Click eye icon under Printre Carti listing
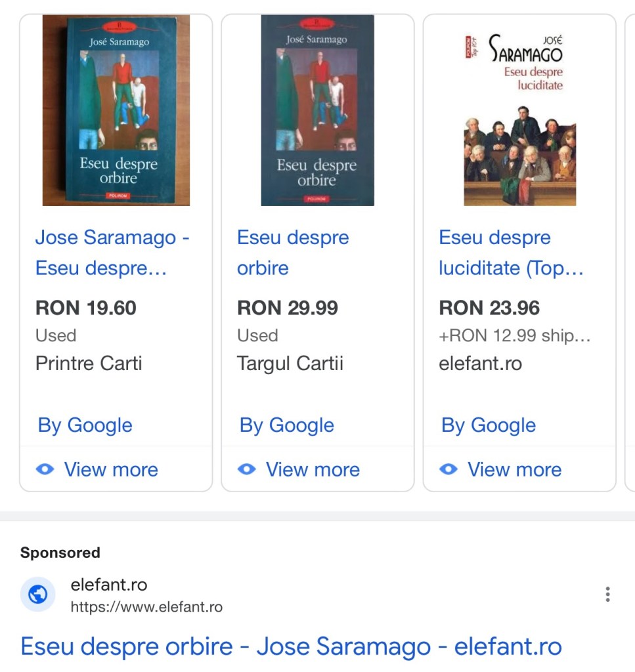 [x=45, y=469]
